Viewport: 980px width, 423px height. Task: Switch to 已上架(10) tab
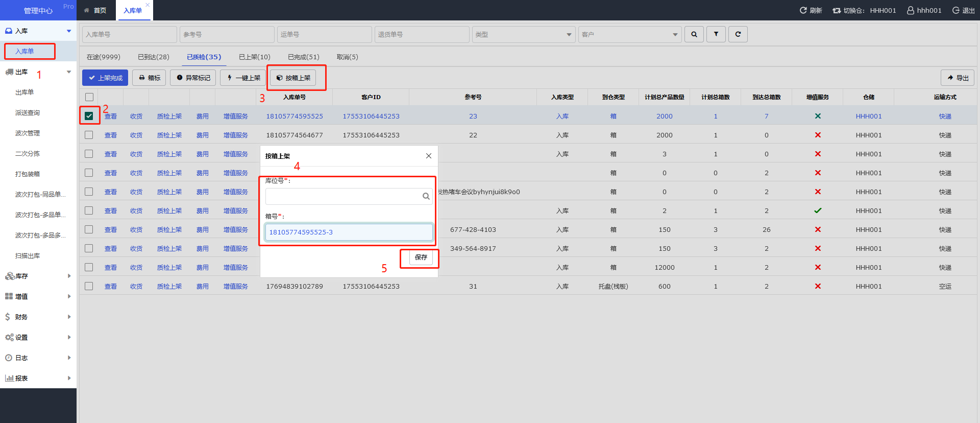(x=255, y=57)
